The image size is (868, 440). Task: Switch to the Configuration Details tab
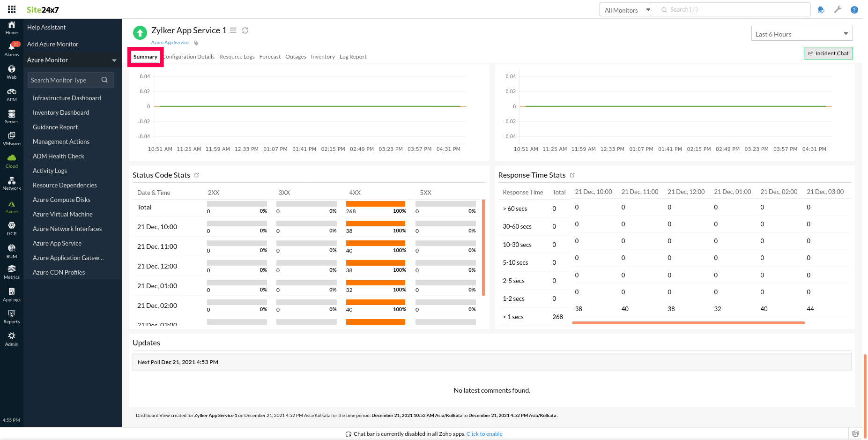[x=188, y=56]
